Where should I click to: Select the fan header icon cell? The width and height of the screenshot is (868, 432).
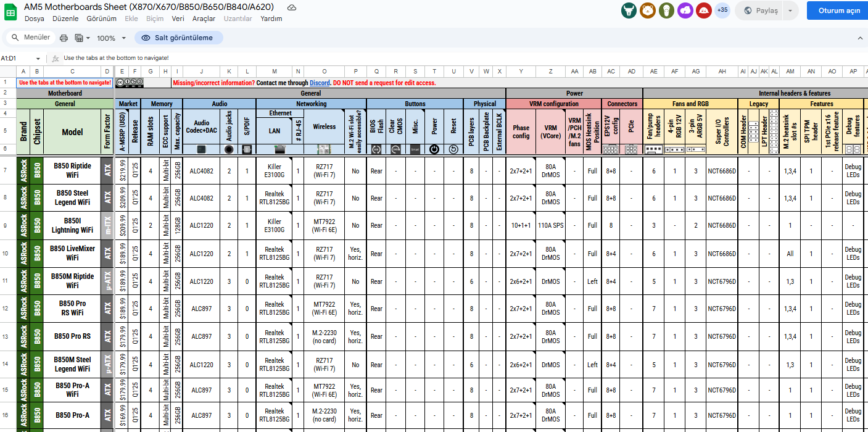click(653, 149)
